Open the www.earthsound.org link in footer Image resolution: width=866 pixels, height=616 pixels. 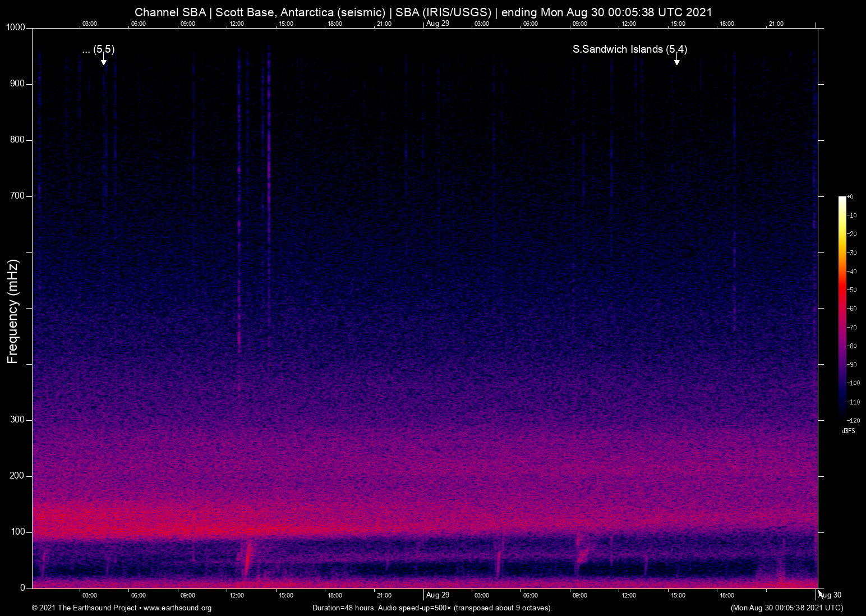(x=177, y=608)
